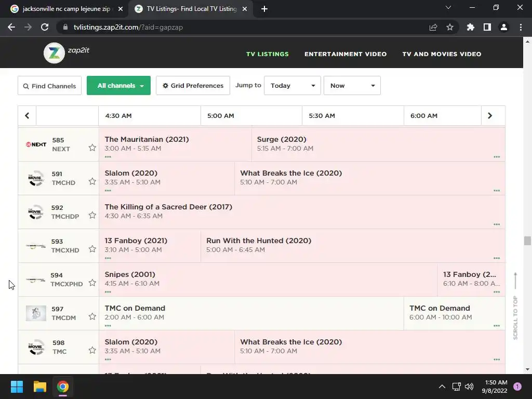Open Surge (2020) listing
This screenshot has width=532, height=399.
point(378,144)
